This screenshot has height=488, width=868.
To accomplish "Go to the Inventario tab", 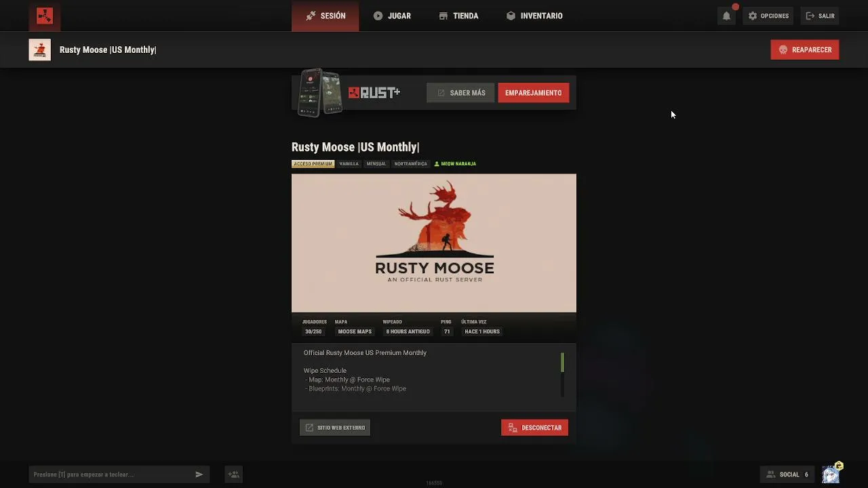I will (534, 16).
